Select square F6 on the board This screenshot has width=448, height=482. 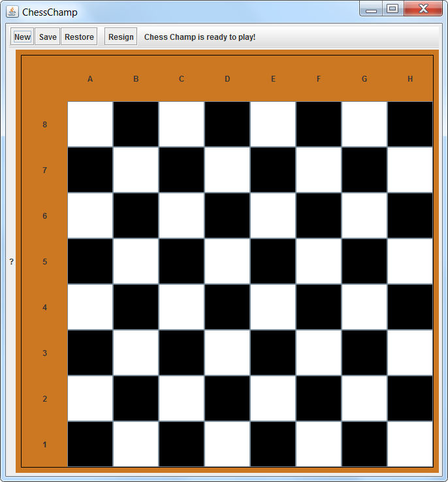[319, 216]
